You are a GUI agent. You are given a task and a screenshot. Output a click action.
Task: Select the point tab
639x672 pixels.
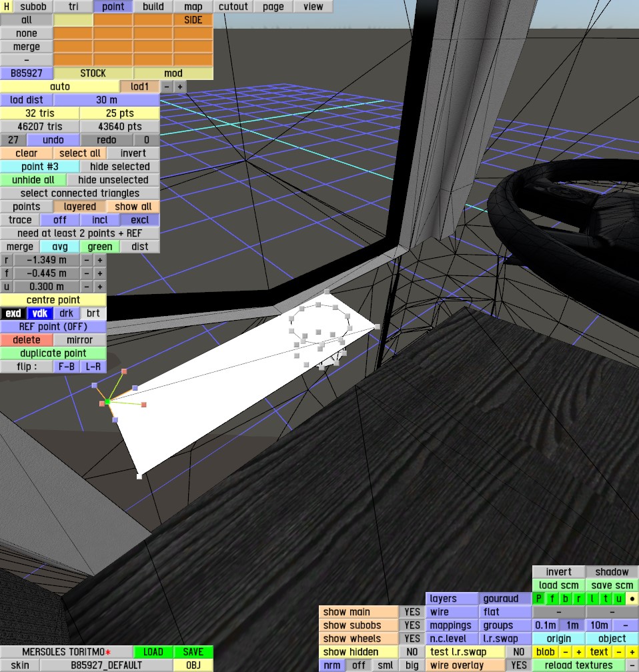coord(113,7)
